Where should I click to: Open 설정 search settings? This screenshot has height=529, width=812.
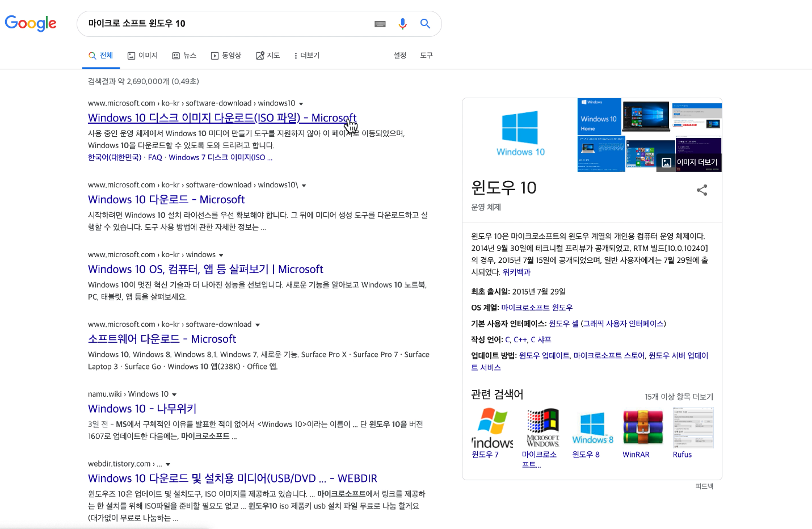pyautogui.click(x=400, y=56)
